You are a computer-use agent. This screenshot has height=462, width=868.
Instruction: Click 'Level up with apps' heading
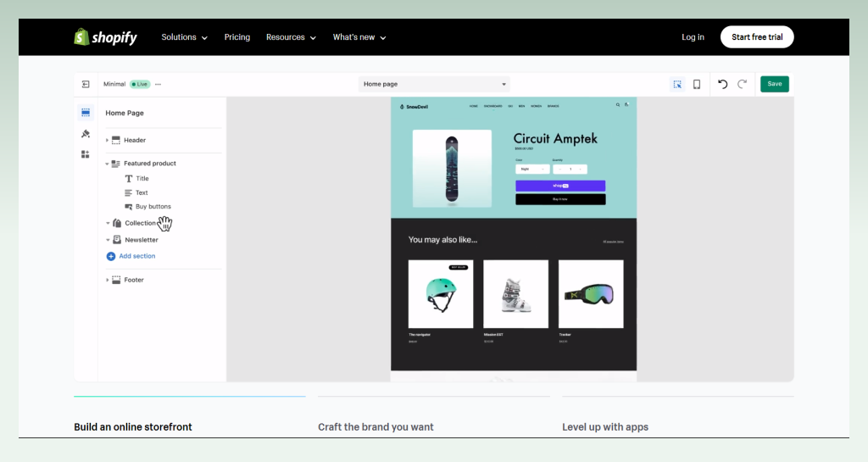605,427
